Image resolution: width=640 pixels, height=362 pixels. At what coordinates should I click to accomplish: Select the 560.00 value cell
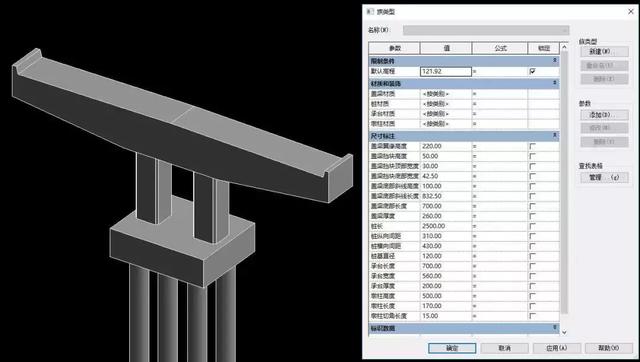[x=446, y=276]
